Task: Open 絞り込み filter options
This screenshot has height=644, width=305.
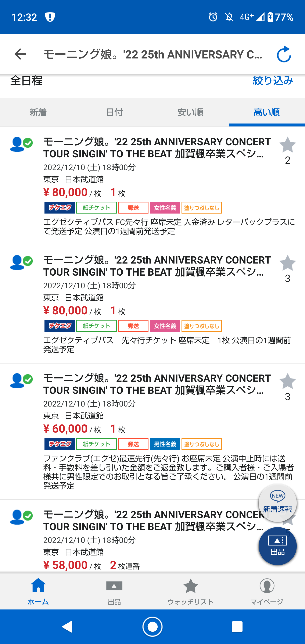Action: [x=273, y=80]
